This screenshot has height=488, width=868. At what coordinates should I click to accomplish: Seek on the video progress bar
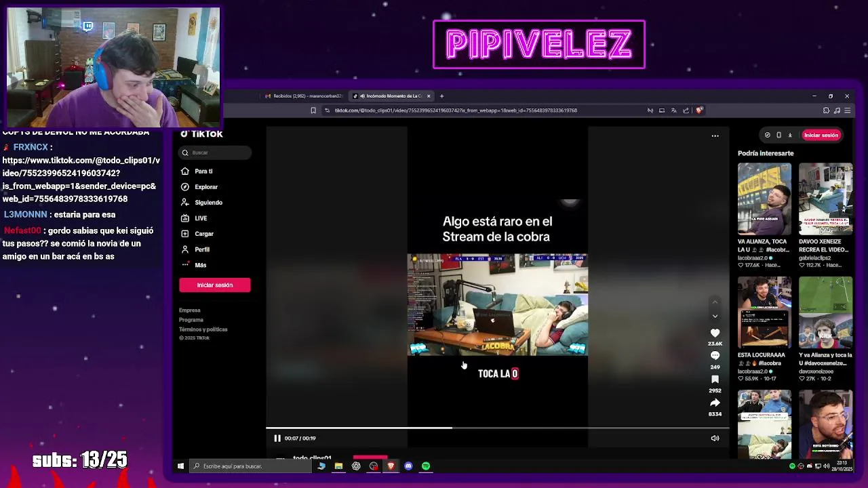tap(497, 428)
